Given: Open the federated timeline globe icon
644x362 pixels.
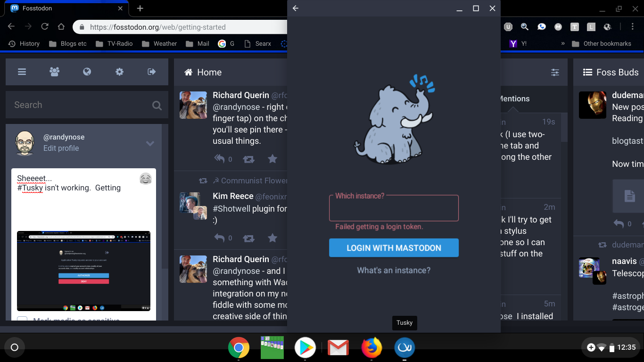Looking at the screenshot, I should 87,72.
